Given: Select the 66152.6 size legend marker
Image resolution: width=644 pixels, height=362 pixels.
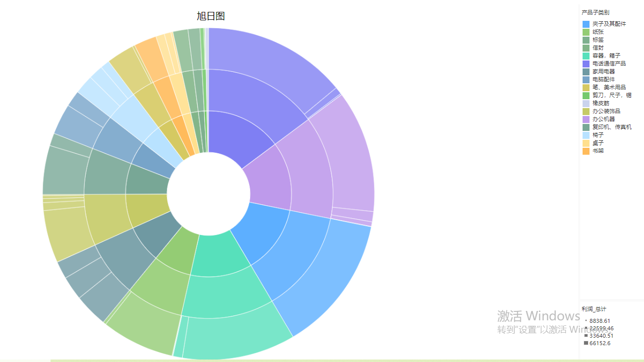Looking at the screenshot, I should [x=586, y=343].
